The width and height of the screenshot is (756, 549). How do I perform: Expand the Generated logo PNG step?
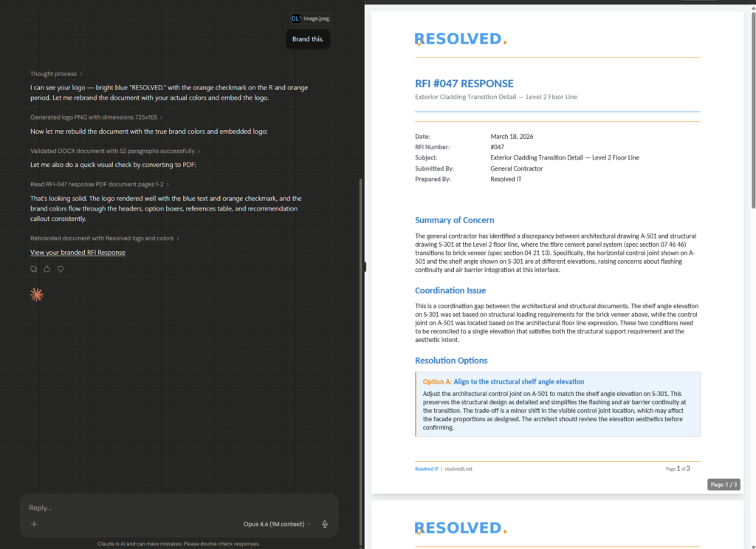coord(96,117)
